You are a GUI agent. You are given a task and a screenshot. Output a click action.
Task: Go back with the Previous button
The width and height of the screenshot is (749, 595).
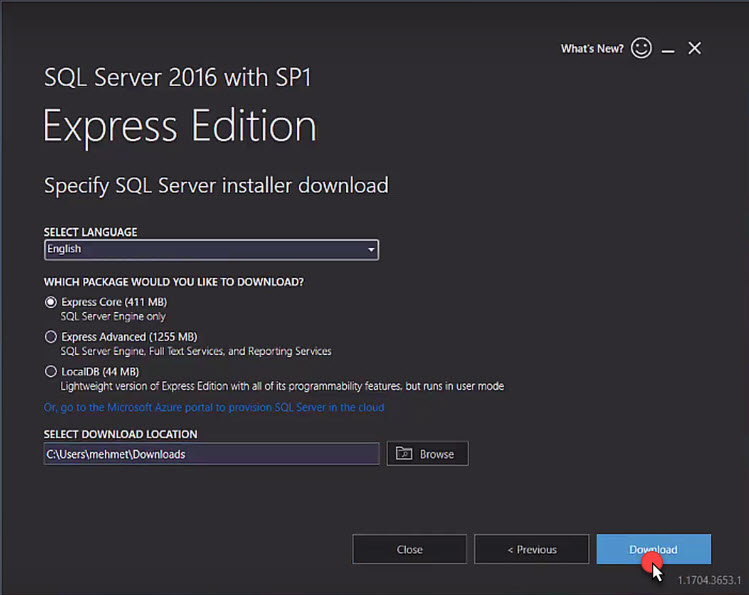pos(532,549)
